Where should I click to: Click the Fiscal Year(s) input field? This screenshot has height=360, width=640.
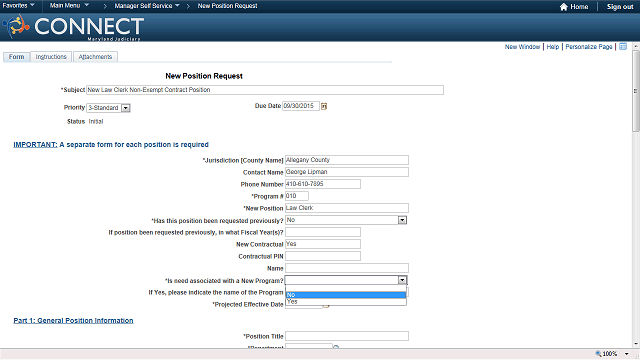pos(323,232)
